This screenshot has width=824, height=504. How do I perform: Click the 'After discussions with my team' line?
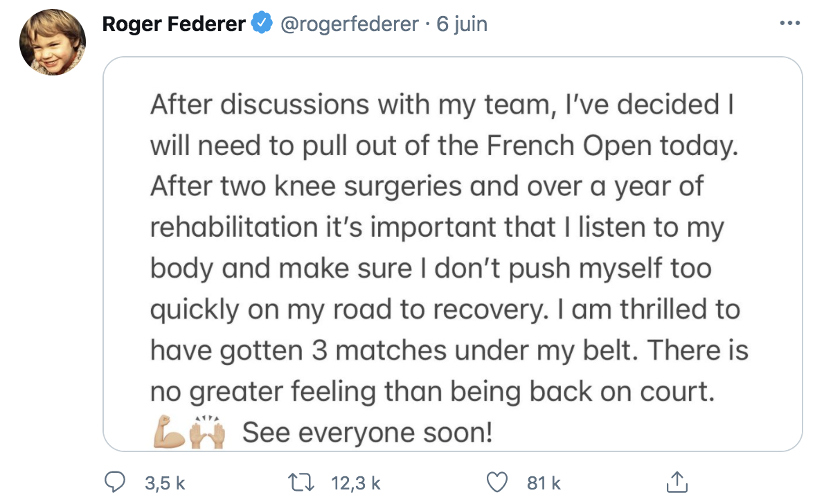coord(442,105)
